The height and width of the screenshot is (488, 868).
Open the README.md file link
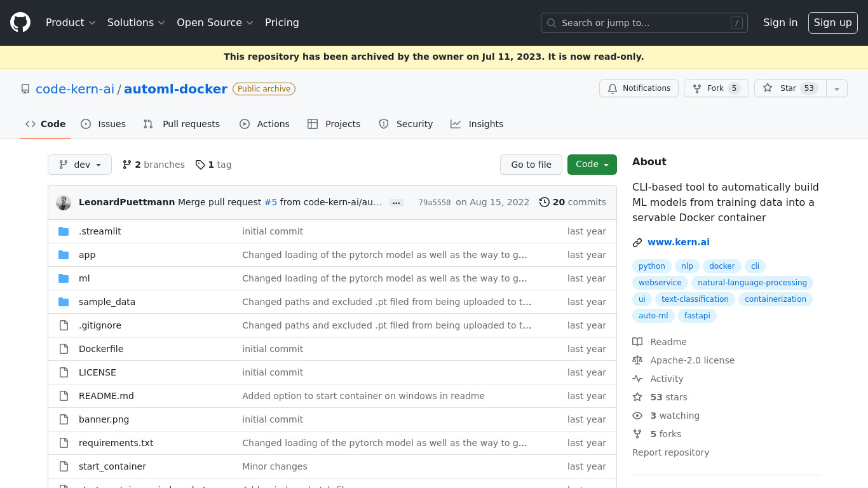pos(106,396)
